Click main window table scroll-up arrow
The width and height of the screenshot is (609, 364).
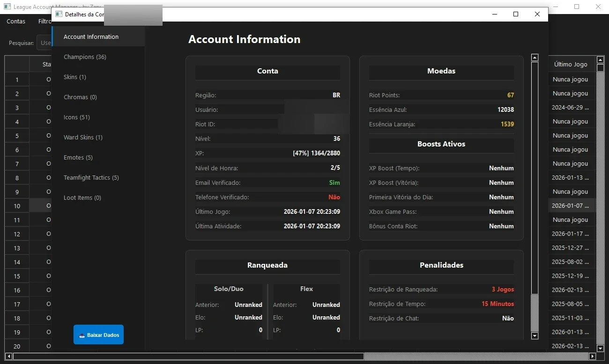click(601, 60)
